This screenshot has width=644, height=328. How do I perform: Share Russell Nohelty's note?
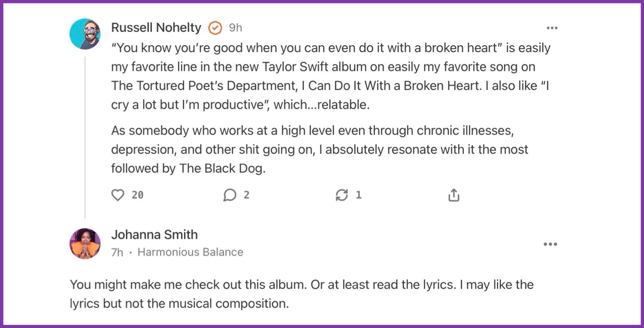click(453, 195)
